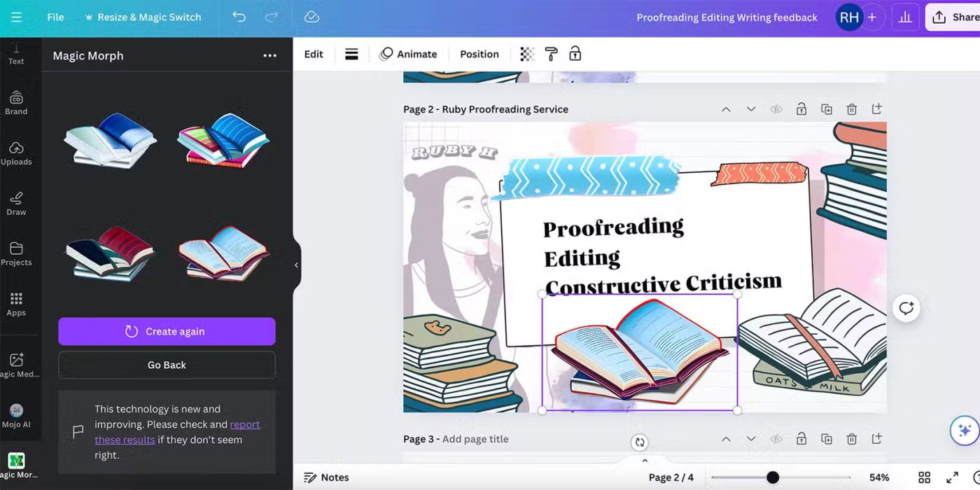Image resolution: width=980 pixels, height=490 pixels.
Task: Delete Page 2 with trash icon
Action: [x=851, y=109]
